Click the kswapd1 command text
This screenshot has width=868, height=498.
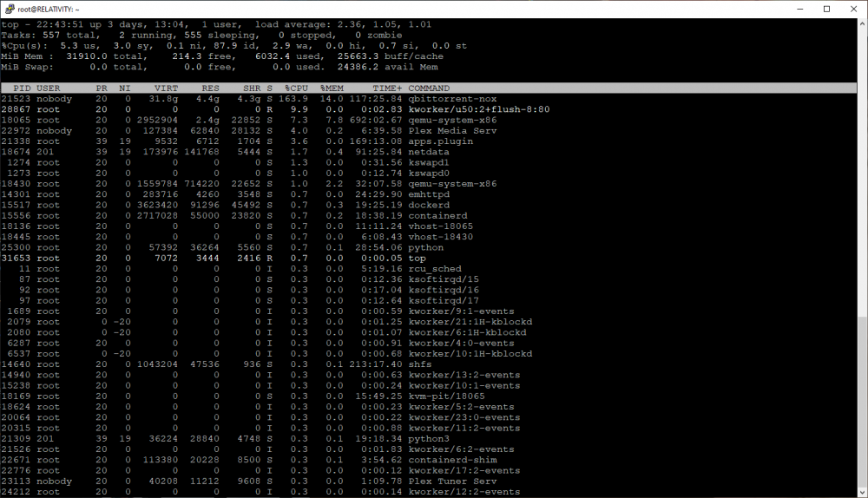pyautogui.click(x=429, y=162)
